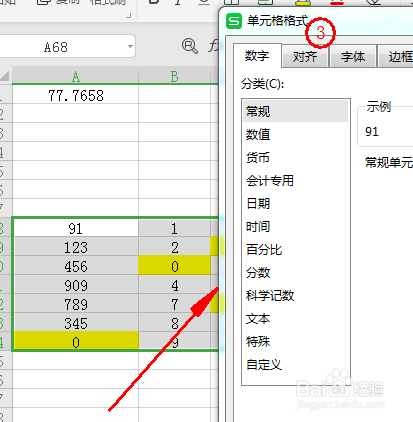The image size is (413, 422).
Task: Click cell containing 8 in column B
Action: click(174, 323)
